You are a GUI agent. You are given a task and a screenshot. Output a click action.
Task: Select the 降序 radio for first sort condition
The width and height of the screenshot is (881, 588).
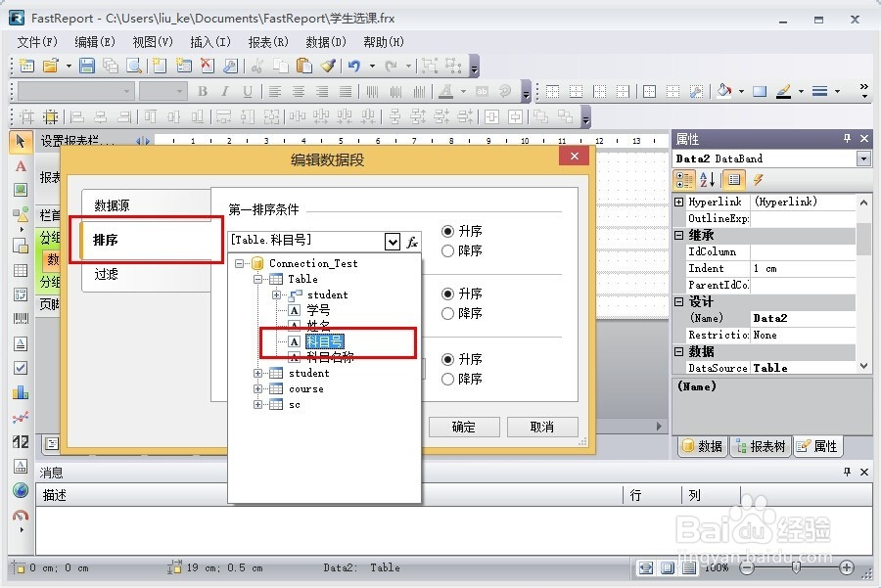click(448, 249)
